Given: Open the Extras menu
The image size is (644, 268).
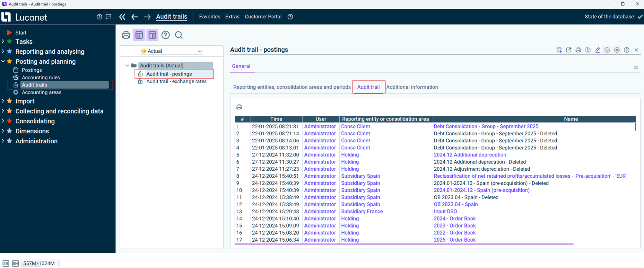Looking at the screenshot, I should pyautogui.click(x=232, y=17).
